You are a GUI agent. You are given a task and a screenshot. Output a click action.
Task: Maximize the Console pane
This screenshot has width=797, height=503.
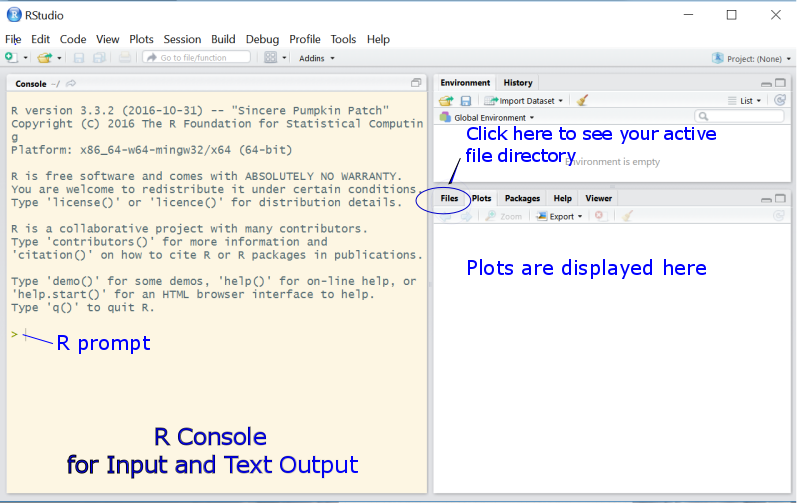click(x=416, y=83)
